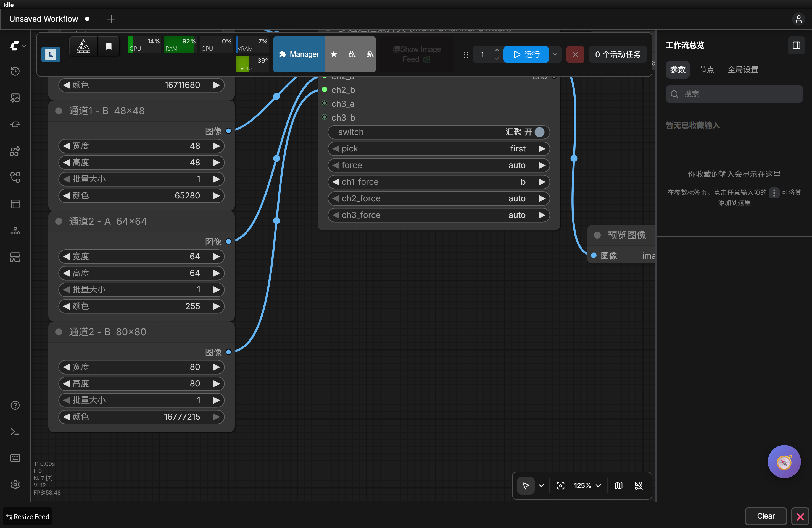Click the 搜索 search input field
This screenshot has height=528, width=812.
[734, 94]
